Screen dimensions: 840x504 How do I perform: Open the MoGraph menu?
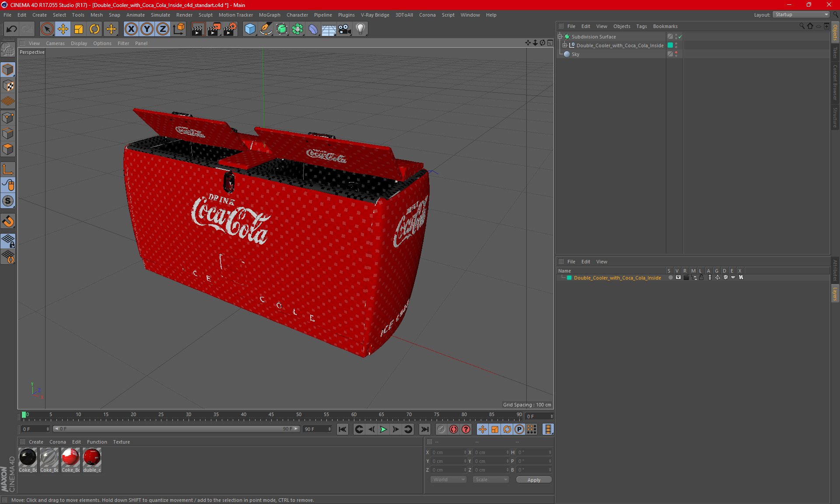269,15
